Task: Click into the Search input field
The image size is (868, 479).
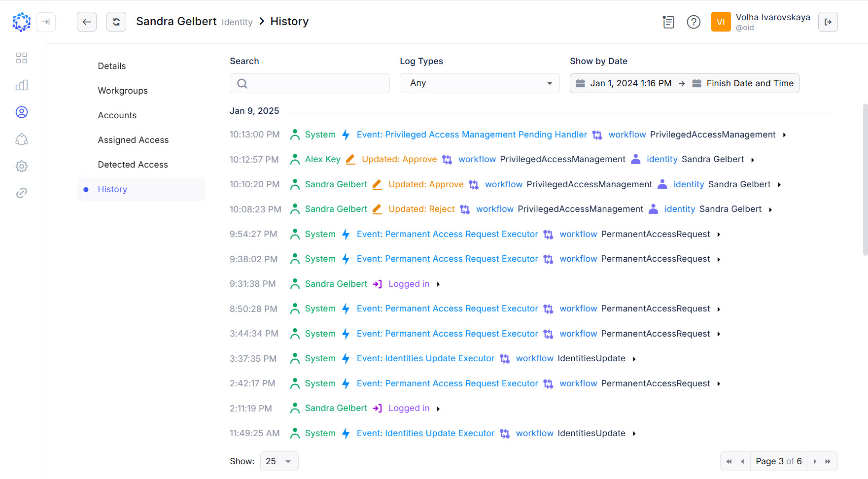Action: [310, 83]
